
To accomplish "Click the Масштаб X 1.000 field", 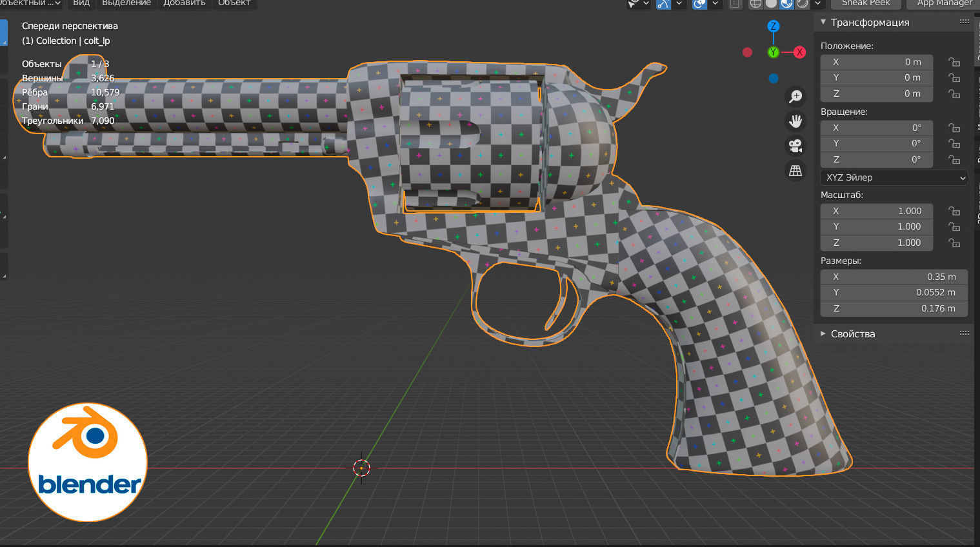I will pos(876,211).
